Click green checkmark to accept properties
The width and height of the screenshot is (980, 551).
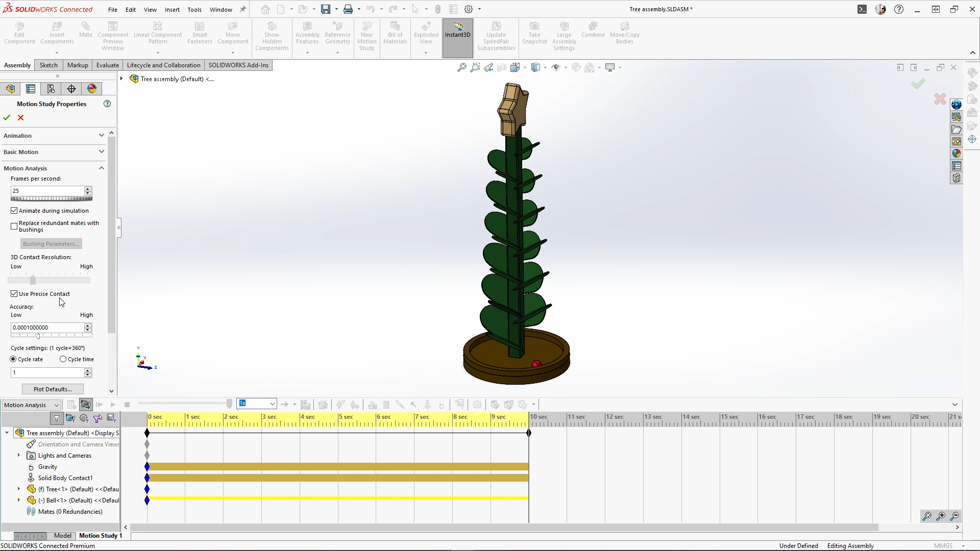(x=7, y=118)
